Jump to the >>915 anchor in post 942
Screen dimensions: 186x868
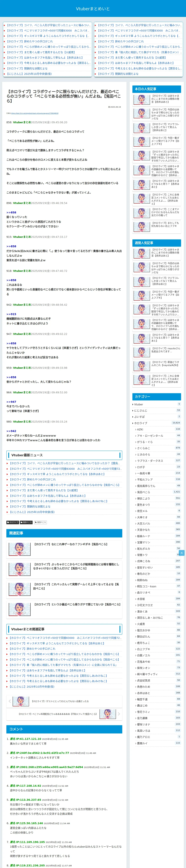[11, 314]
